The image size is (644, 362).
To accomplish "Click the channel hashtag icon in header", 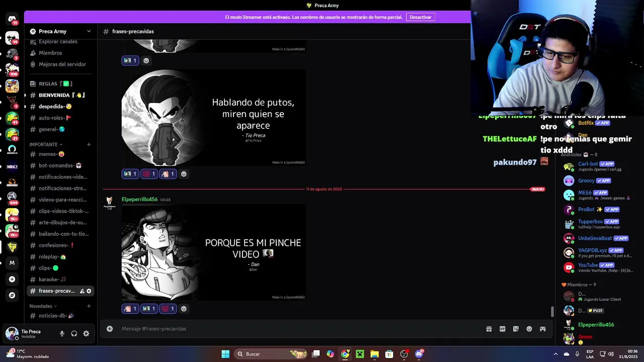I will 106,31.
